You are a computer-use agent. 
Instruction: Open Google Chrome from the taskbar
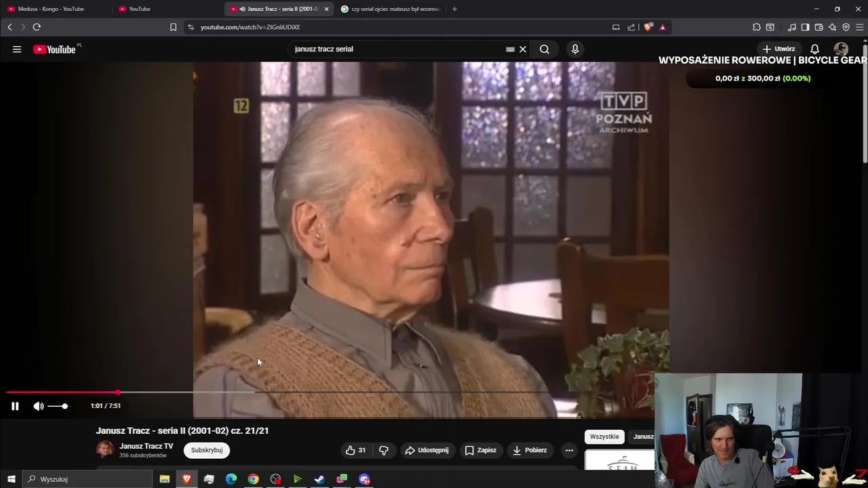[x=253, y=479]
